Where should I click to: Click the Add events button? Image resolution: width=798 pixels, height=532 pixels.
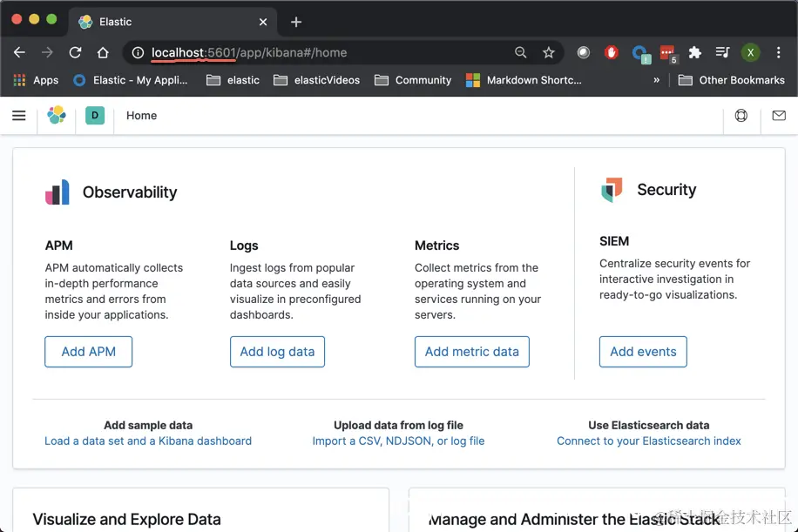[x=643, y=352]
